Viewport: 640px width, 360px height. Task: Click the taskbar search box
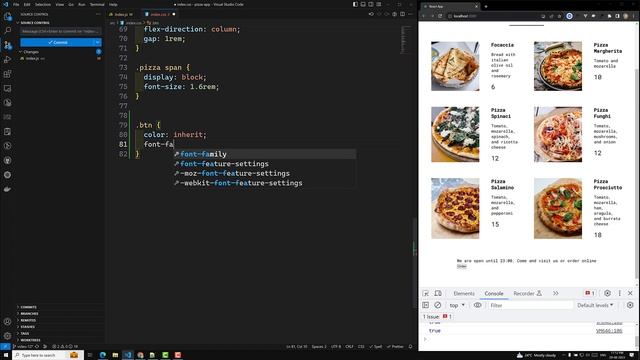click(x=48, y=355)
